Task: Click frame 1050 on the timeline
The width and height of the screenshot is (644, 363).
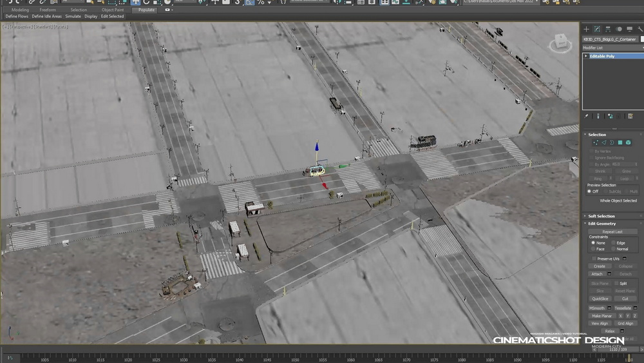Action: (x=295, y=357)
